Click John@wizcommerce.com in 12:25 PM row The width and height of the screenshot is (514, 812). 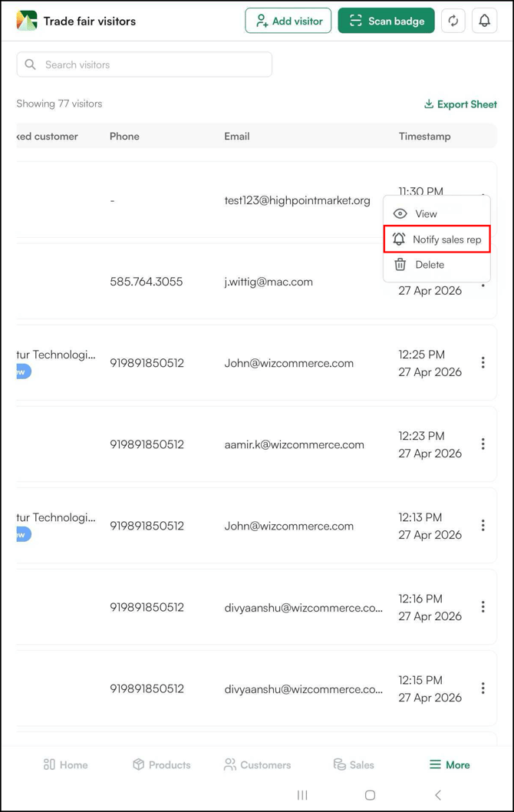pos(288,363)
